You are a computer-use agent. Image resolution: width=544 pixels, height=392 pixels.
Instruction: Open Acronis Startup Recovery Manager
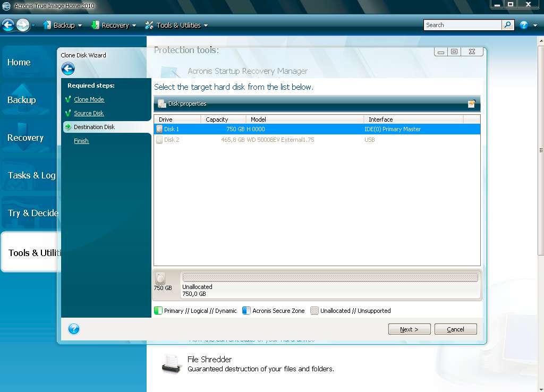click(248, 71)
